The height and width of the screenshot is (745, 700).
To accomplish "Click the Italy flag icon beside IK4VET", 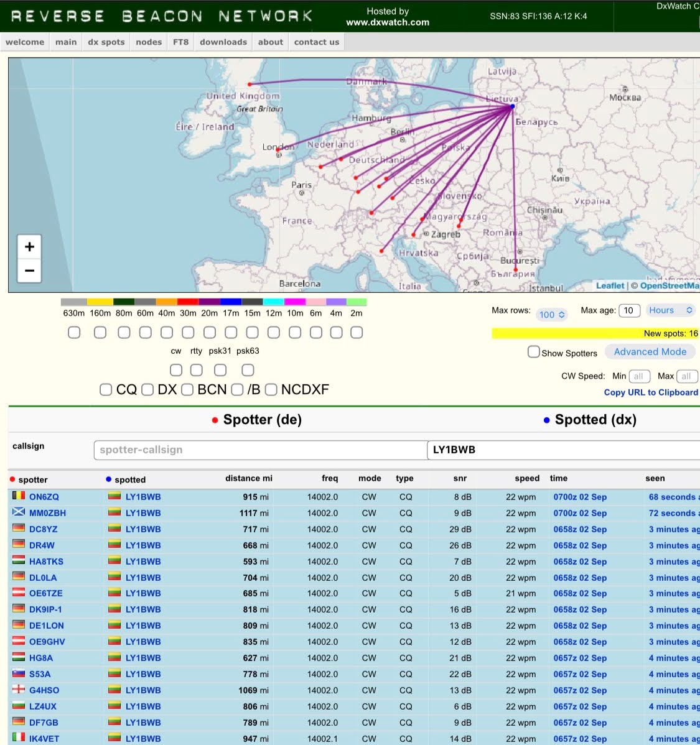I will tap(19, 738).
